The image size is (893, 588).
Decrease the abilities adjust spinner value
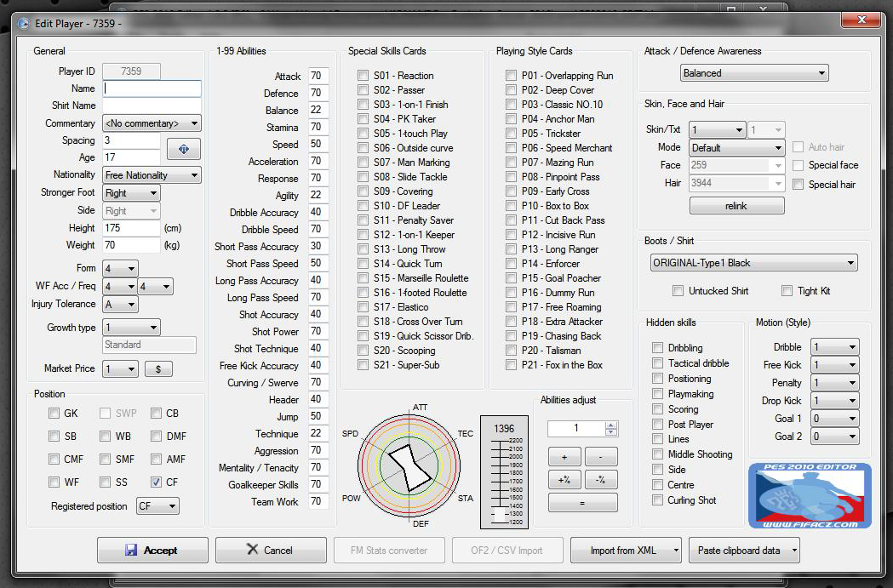611,432
